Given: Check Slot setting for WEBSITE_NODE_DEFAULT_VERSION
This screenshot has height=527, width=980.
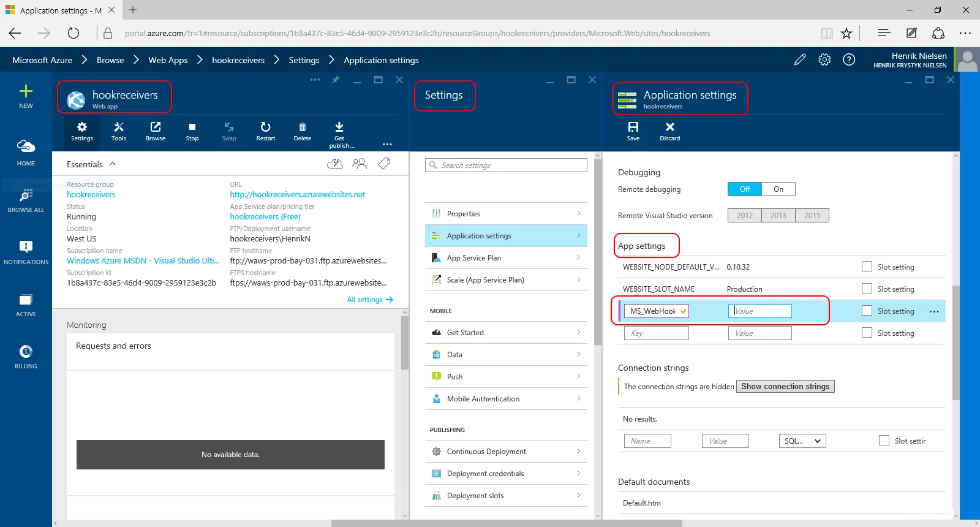Looking at the screenshot, I should 867,267.
